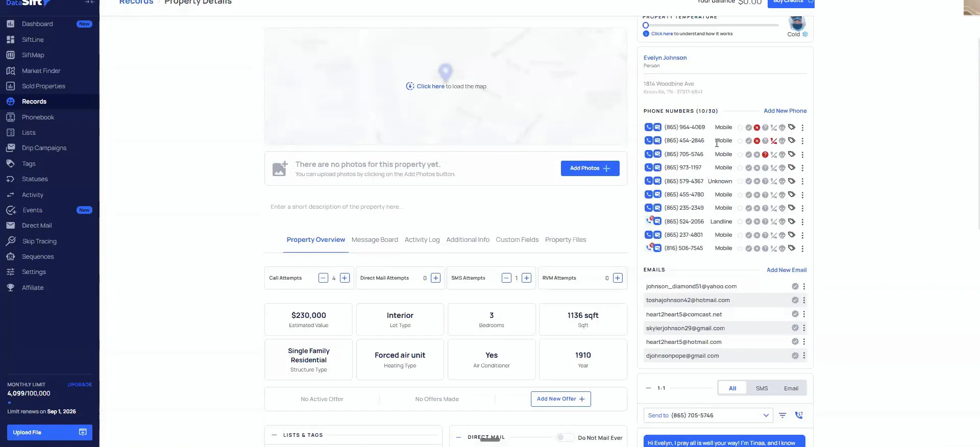Open the Send to phone number dropdown
Image resolution: width=980 pixels, height=447 pixels.
[708, 415]
